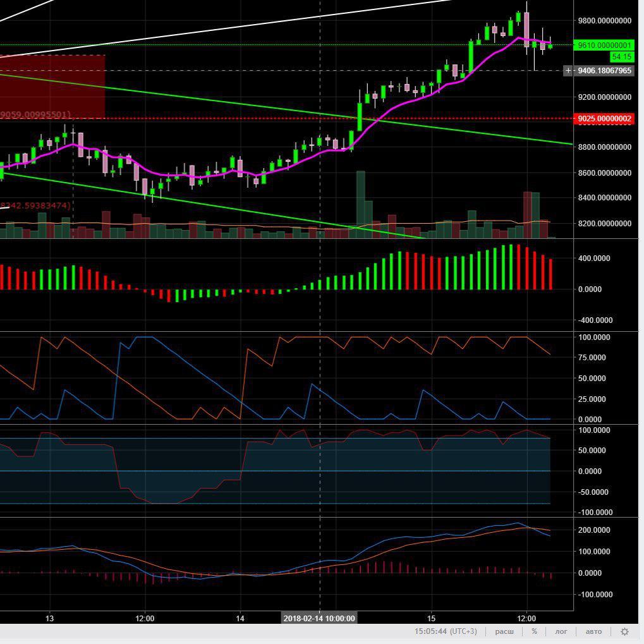Screen dimensions: 644x644
Task: Open chart settings gear icon
Action: point(624,631)
